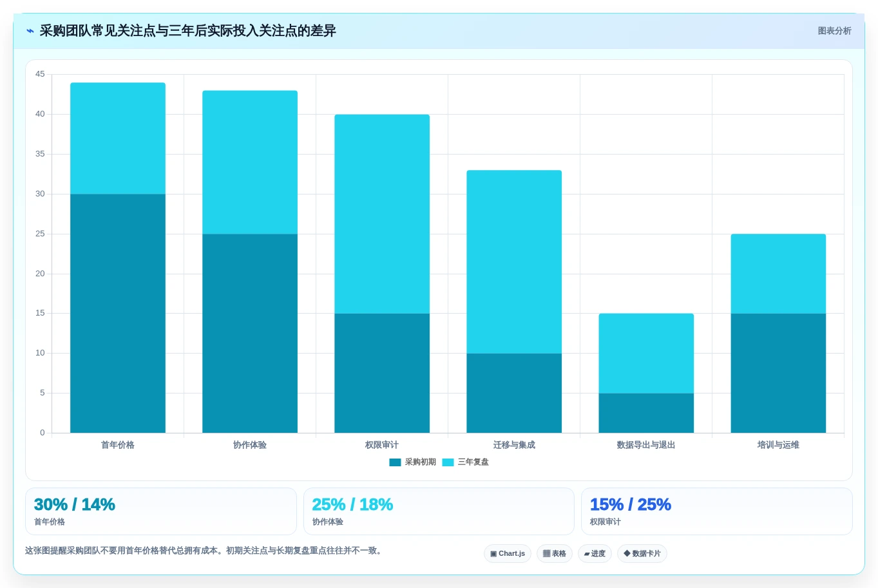This screenshot has height=588, width=878.
Task: Select the 数据卡片 tag chip
Action: tap(642, 554)
